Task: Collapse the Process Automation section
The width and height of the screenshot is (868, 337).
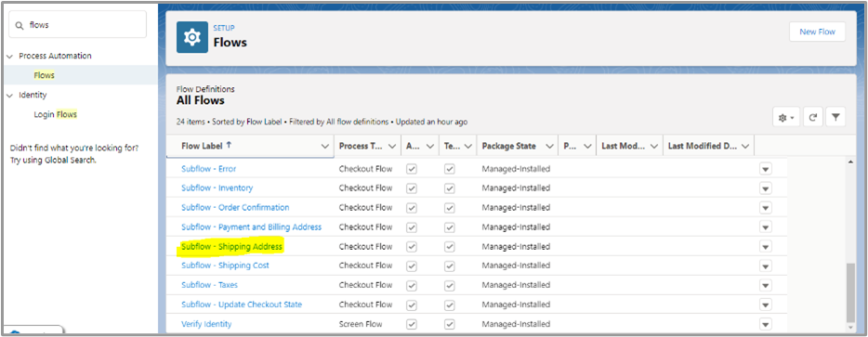Action: (9, 56)
